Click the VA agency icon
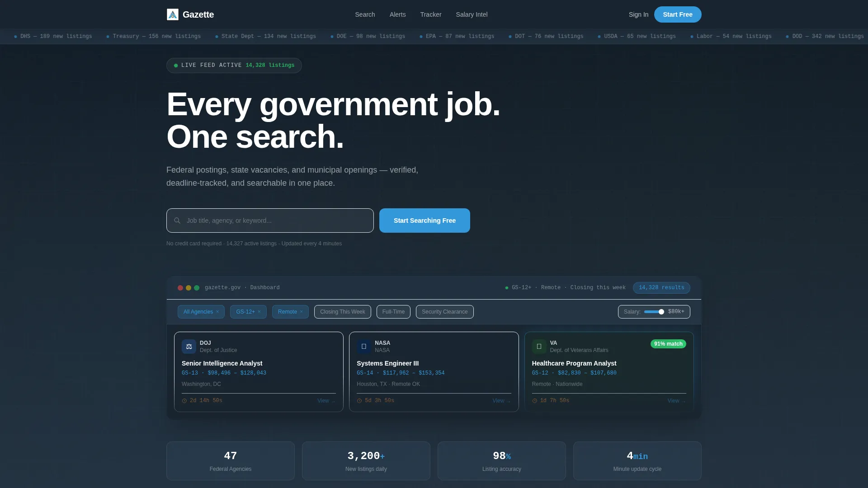This screenshot has height=488, width=868. 539,347
